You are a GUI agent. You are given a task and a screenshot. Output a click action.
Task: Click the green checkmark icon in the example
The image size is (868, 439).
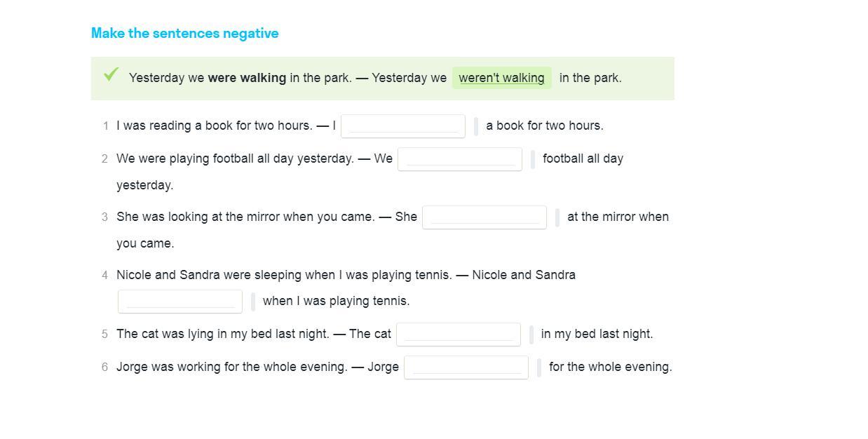[x=111, y=74]
